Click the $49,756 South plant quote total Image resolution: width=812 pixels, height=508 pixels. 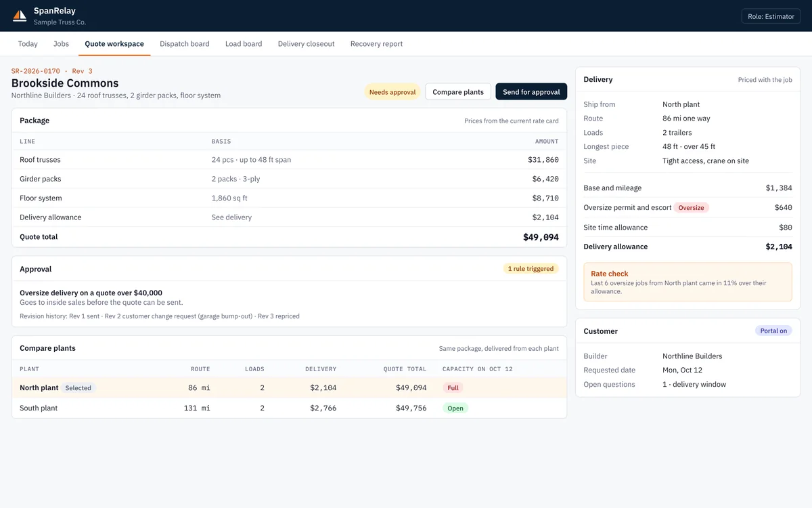[x=411, y=408]
